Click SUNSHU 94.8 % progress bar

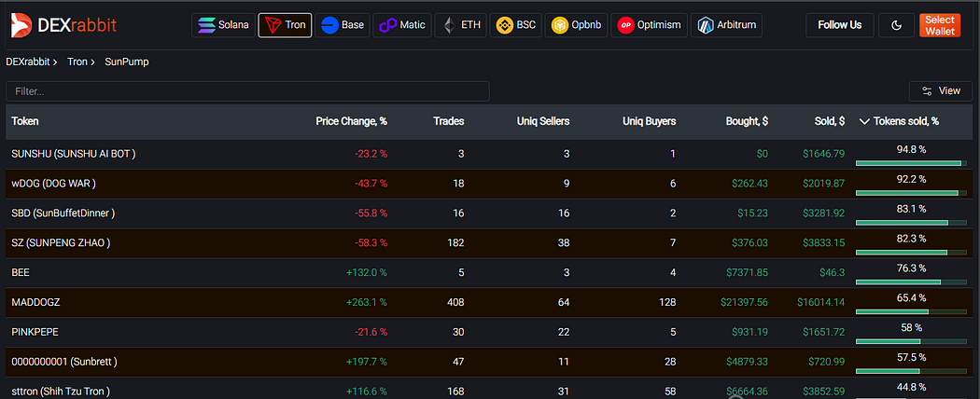[x=911, y=163]
